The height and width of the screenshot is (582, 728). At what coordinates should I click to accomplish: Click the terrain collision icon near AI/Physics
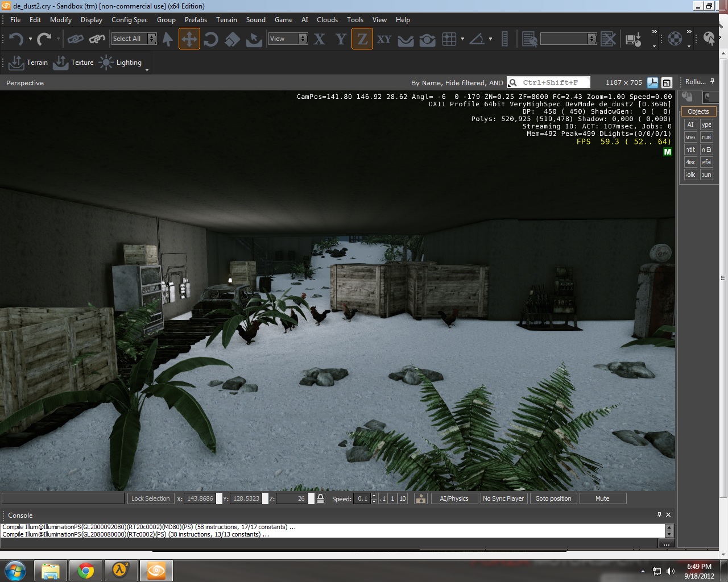tap(421, 498)
